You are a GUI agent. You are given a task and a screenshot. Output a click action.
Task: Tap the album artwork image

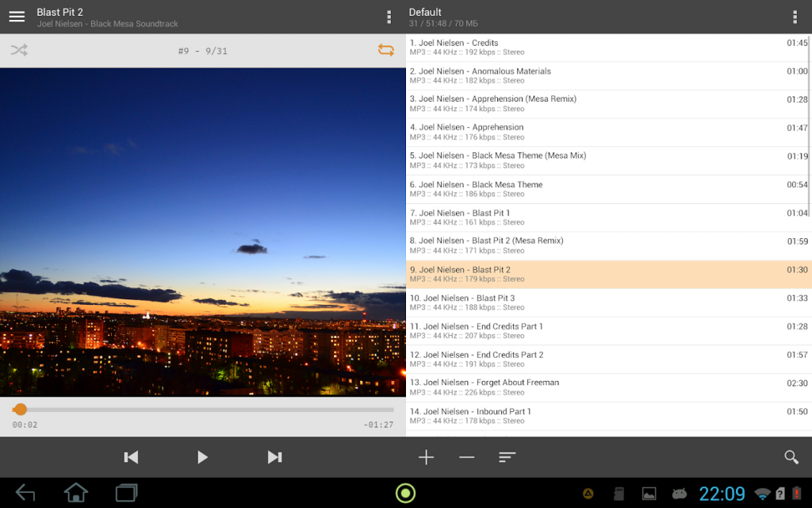(x=202, y=230)
